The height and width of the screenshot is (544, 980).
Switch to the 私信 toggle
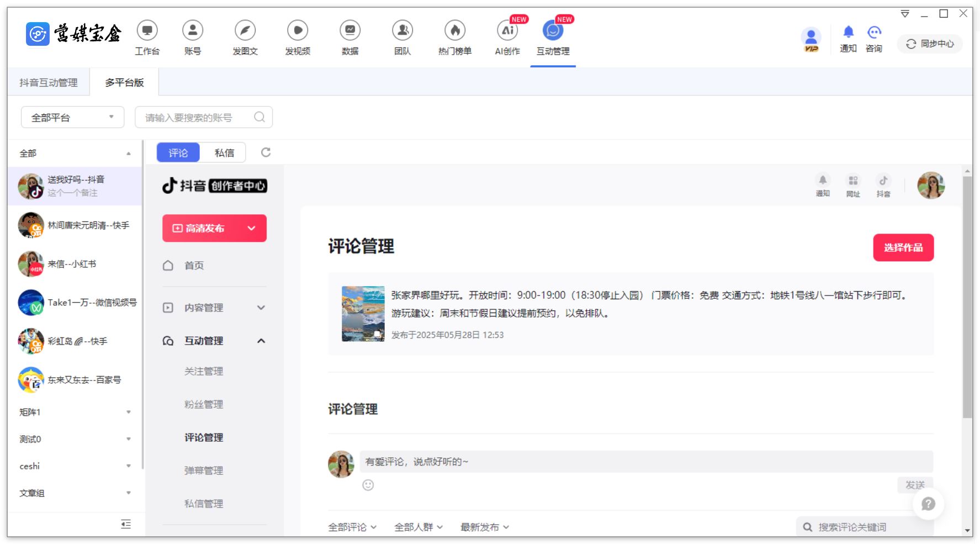point(224,153)
